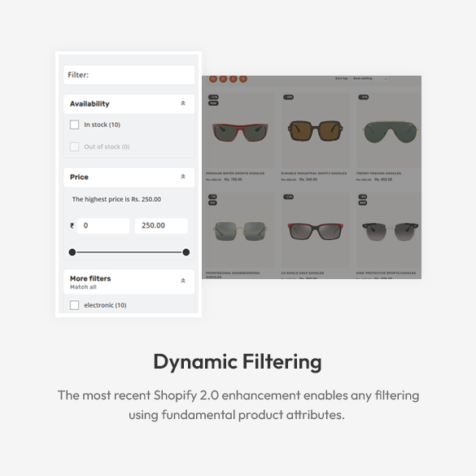Open the Sort by Best selling dropdown
Viewport: 476px width, 476px height.
(x=370, y=79)
